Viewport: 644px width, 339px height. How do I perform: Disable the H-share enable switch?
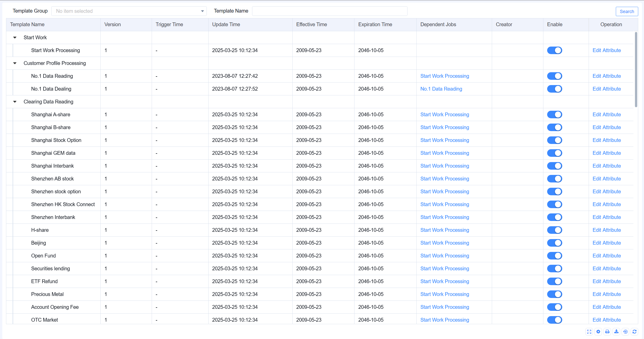(554, 230)
